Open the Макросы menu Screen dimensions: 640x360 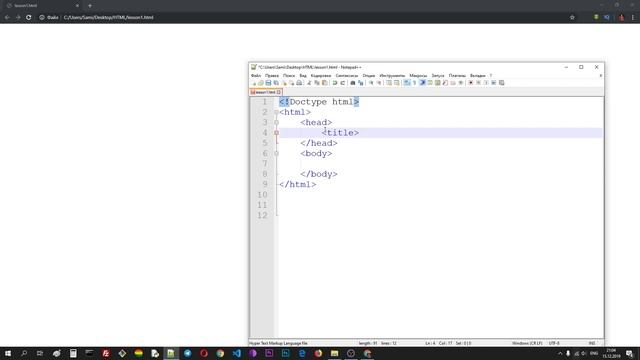click(x=418, y=76)
